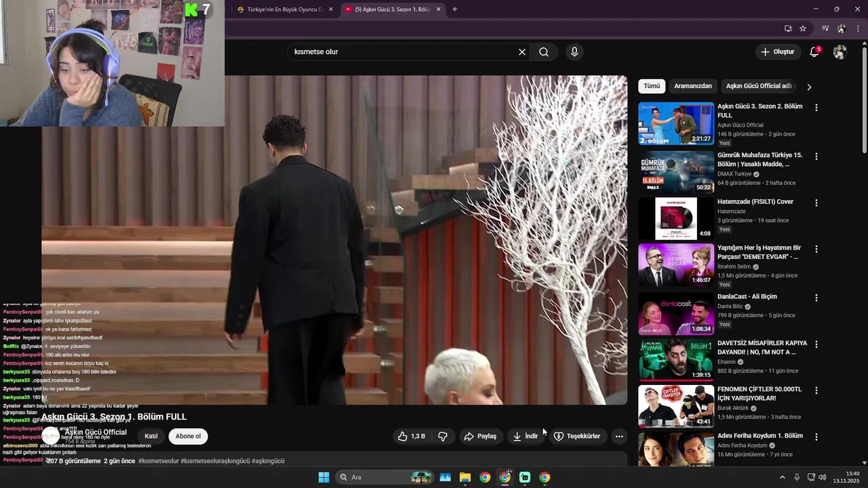Open the Adını Feriha Koydum 1. Bölüm title
This screenshot has height=488, width=868.
point(760,436)
